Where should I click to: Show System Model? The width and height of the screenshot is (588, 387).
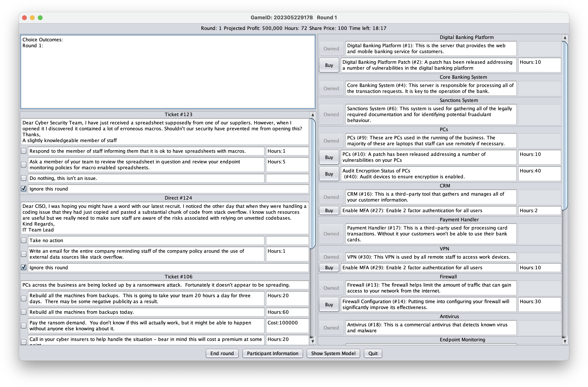[333, 353]
